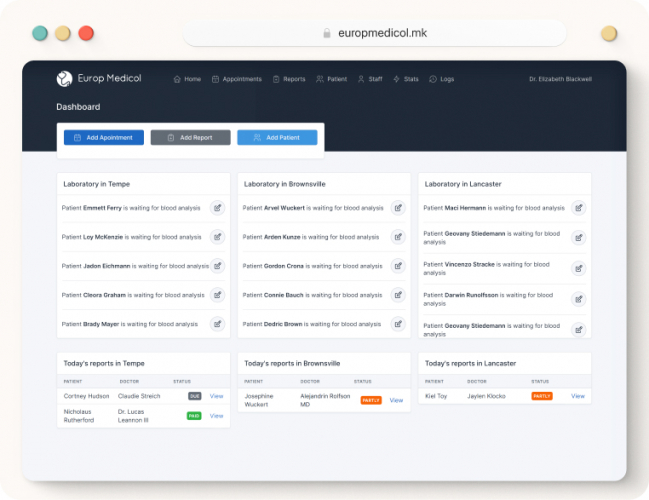The width and height of the screenshot is (649, 500).
Task: Open Reports in the navigation bar
Action: (x=289, y=79)
